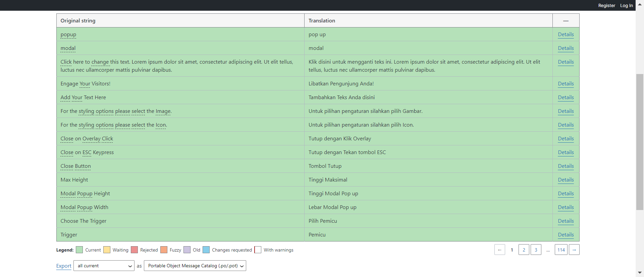Go to next page arrow
The width and height of the screenshot is (644, 277).
coord(574,250)
